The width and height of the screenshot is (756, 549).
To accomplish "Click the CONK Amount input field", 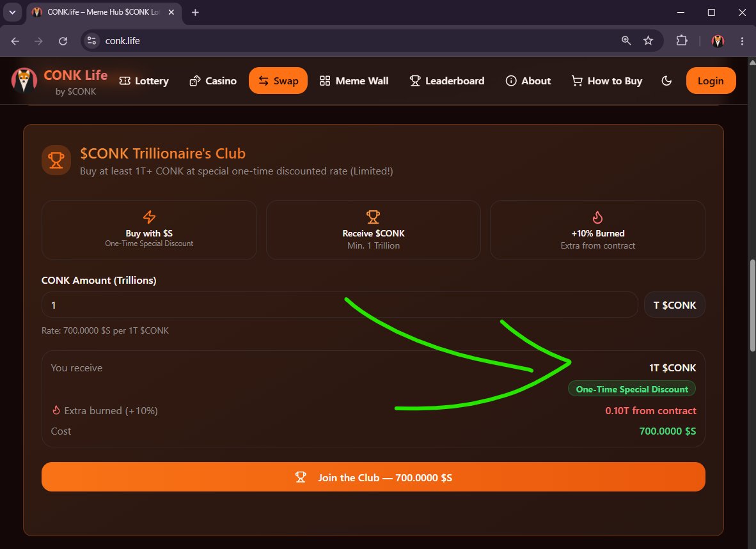I will tap(340, 305).
